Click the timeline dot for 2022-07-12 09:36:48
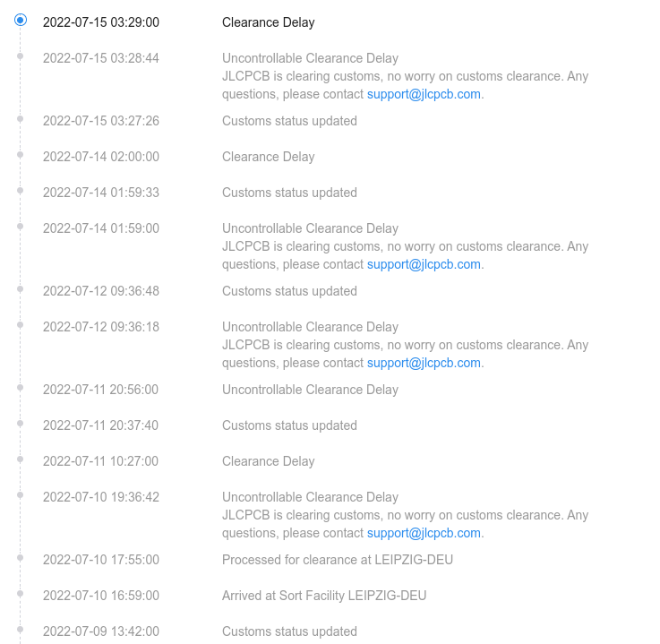Image resolution: width=660 pixels, height=644 pixels. (21, 288)
